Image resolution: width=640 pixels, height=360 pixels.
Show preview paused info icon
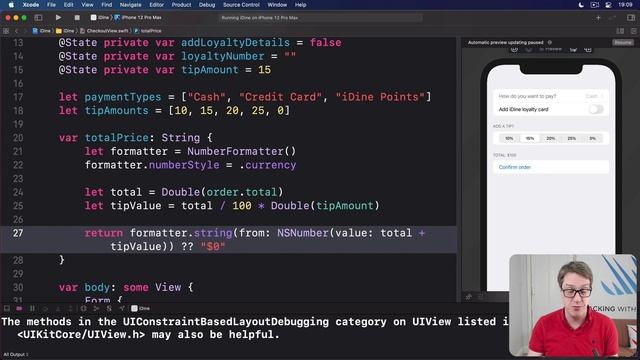[550, 42]
